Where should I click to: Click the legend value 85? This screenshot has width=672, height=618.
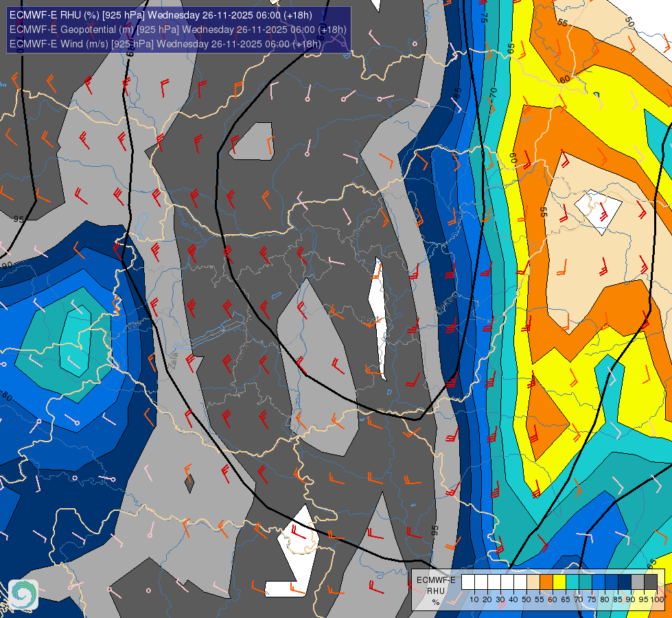618,599
